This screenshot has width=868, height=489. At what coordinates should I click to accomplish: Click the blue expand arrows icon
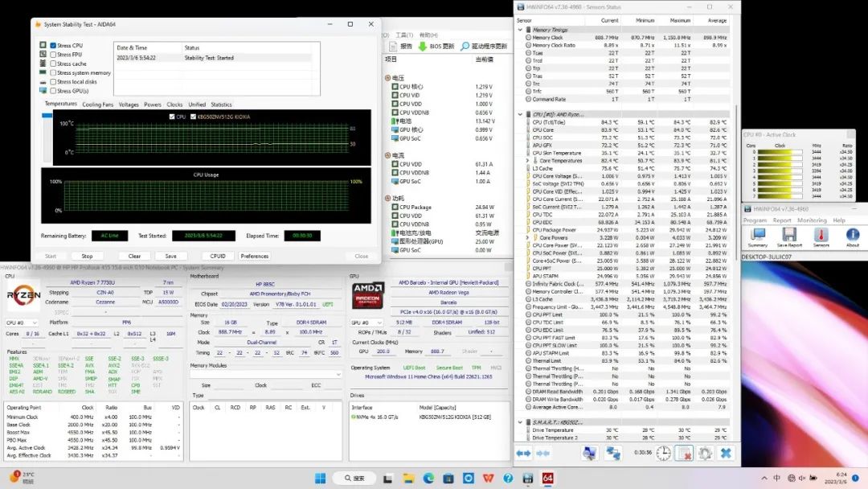tap(523, 453)
